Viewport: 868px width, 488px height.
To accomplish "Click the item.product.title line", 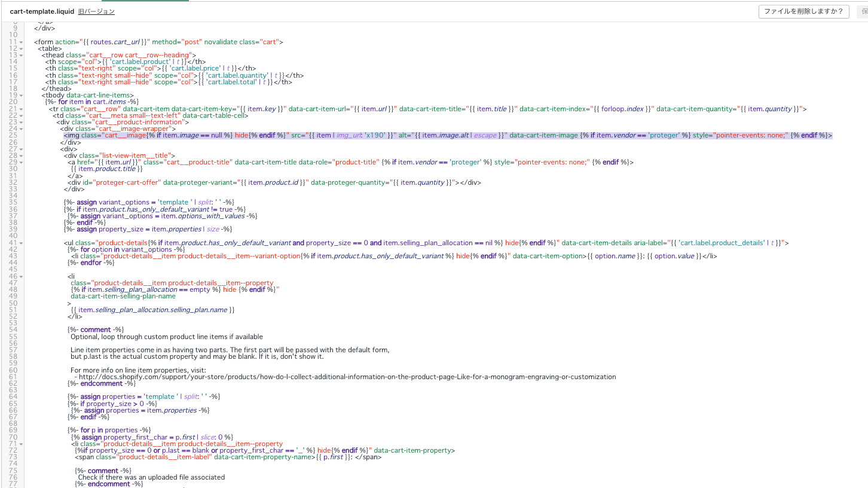I will click(x=106, y=169).
